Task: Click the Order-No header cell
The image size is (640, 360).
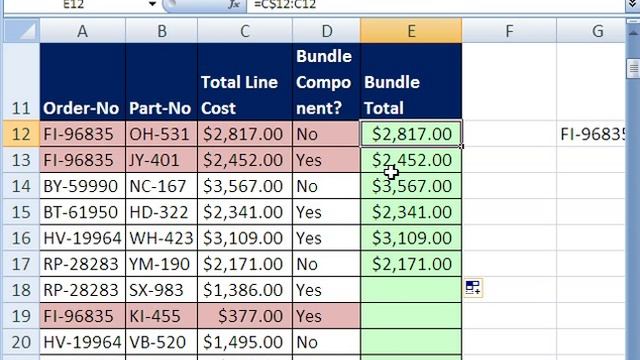Action: 82,82
